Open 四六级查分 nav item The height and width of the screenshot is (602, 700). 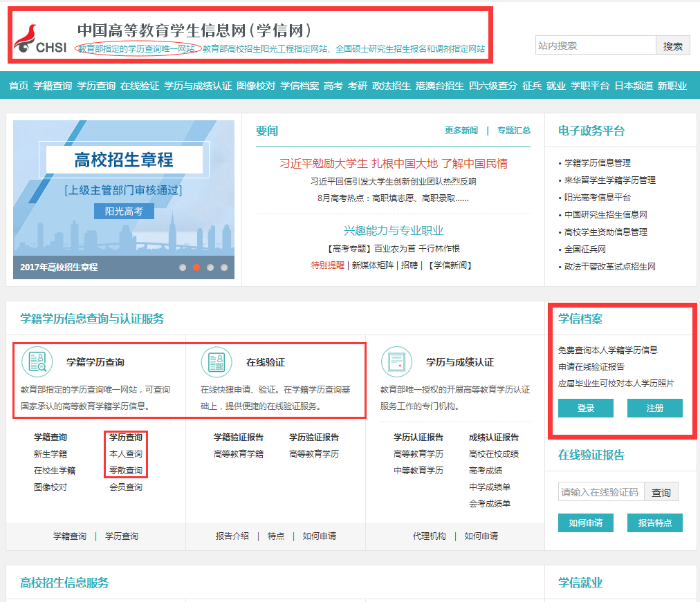point(493,86)
